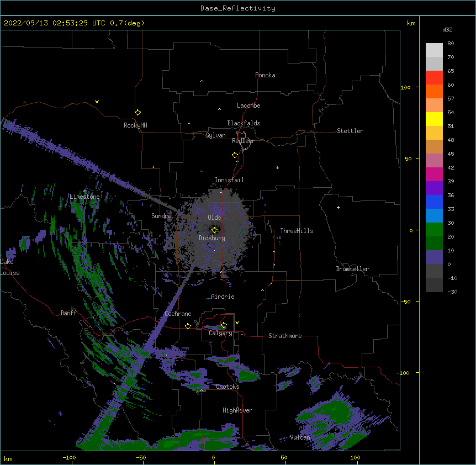Click the Ponoka city label
476x465 pixels.
click(x=265, y=75)
